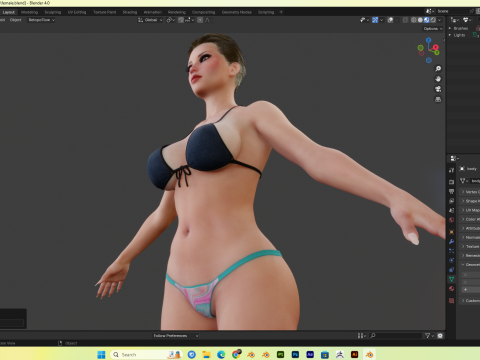Click the plus button in Geometry Data panel
480x360 pixels.
coord(465,289)
